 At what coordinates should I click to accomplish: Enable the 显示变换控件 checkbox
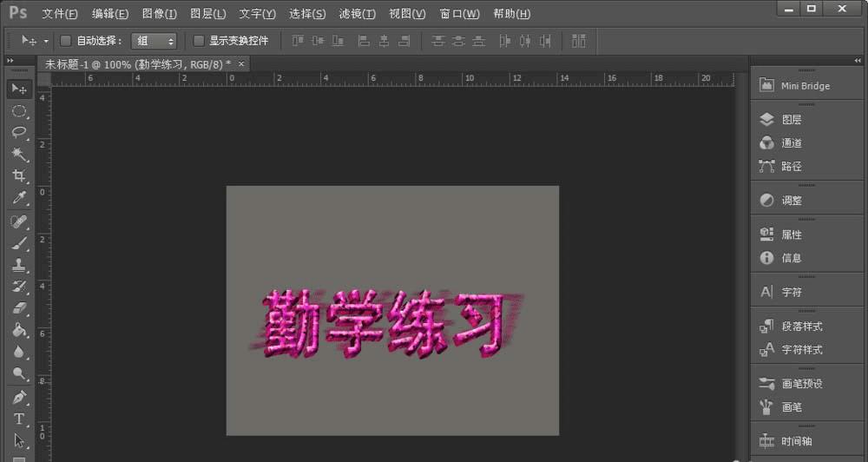[x=199, y=41]
